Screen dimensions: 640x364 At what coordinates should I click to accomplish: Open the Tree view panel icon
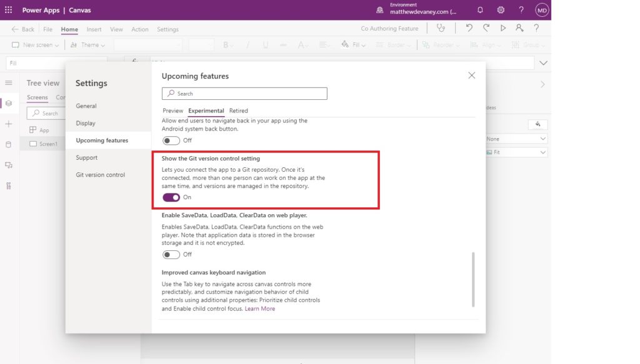pyautogui.click(x=9, y=102)
